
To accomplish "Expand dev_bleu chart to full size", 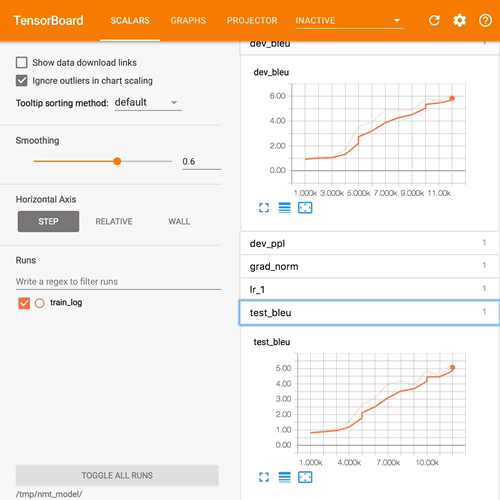I will coord(264,208).
